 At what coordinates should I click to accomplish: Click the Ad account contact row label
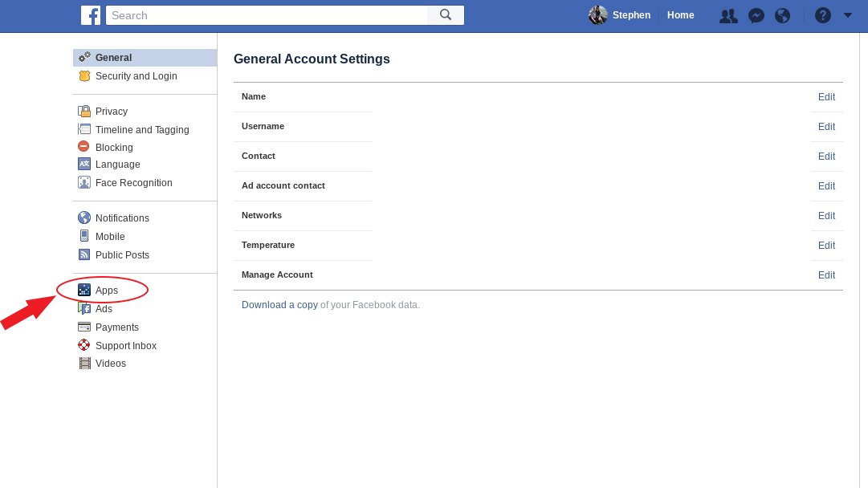coord(283,186)
